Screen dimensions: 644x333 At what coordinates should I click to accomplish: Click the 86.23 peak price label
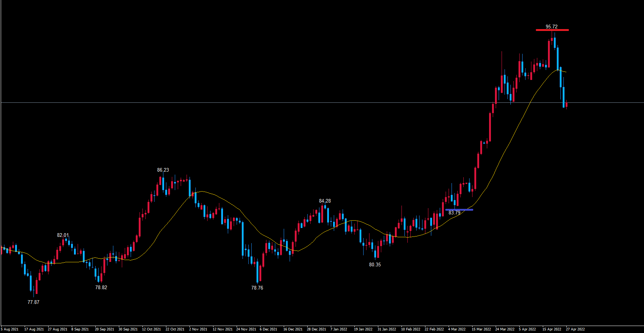[163, 170]
